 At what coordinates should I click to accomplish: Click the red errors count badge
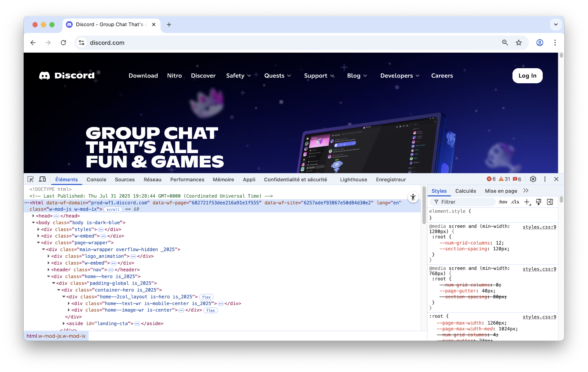tap(491, 179)
